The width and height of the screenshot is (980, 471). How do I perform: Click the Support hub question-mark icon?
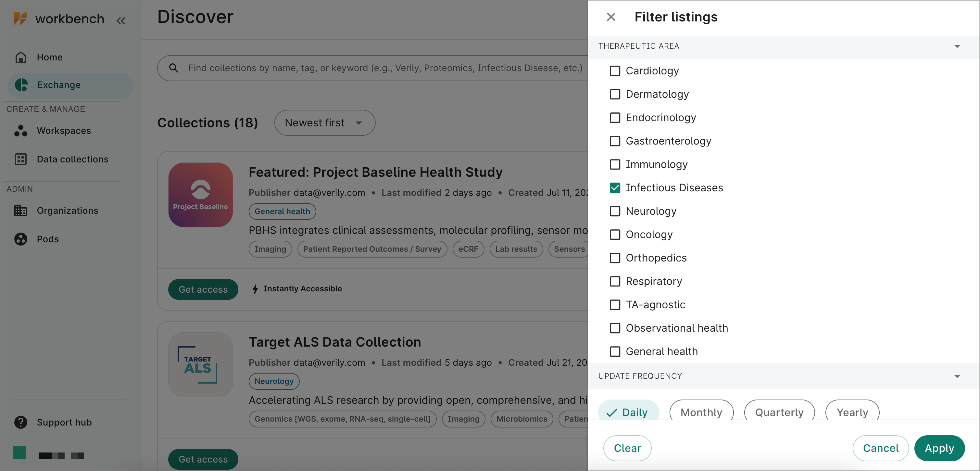21,422
